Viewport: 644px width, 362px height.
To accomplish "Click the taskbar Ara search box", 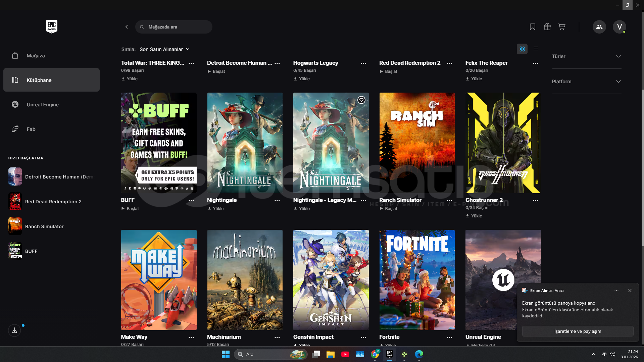I will click(x=270, y=354).
